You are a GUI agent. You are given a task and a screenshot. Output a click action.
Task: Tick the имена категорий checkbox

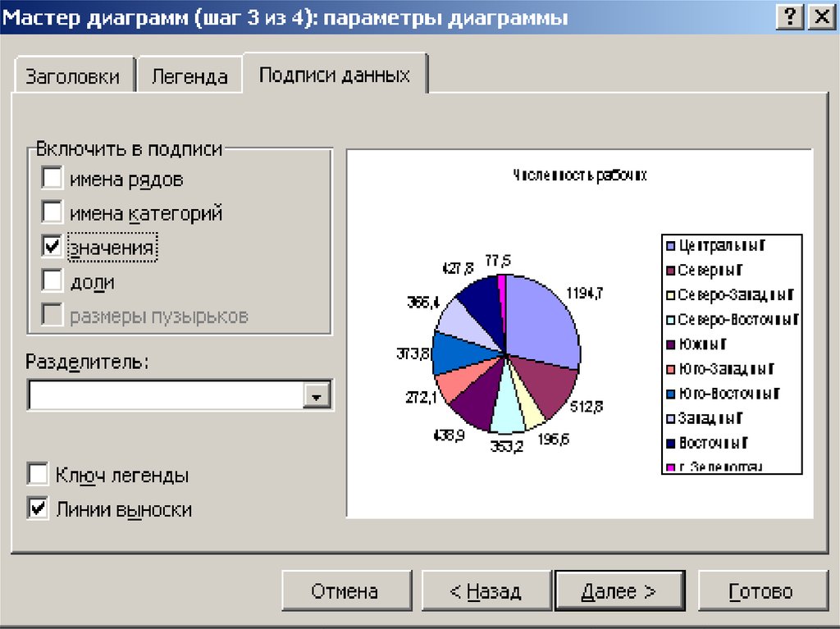pyautogui.click(x=52, y=212)
